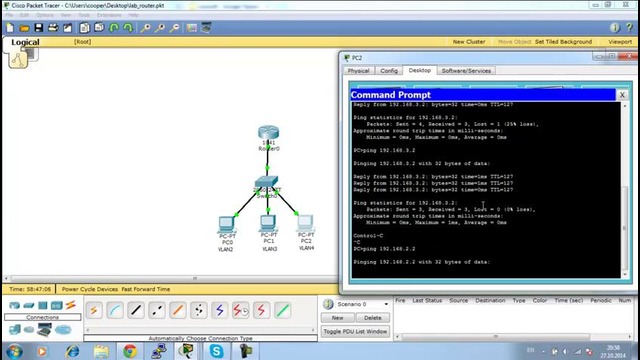Click the Zoom In magnifier icon
The image size is (640, 360).
click(x=145, y=28)
